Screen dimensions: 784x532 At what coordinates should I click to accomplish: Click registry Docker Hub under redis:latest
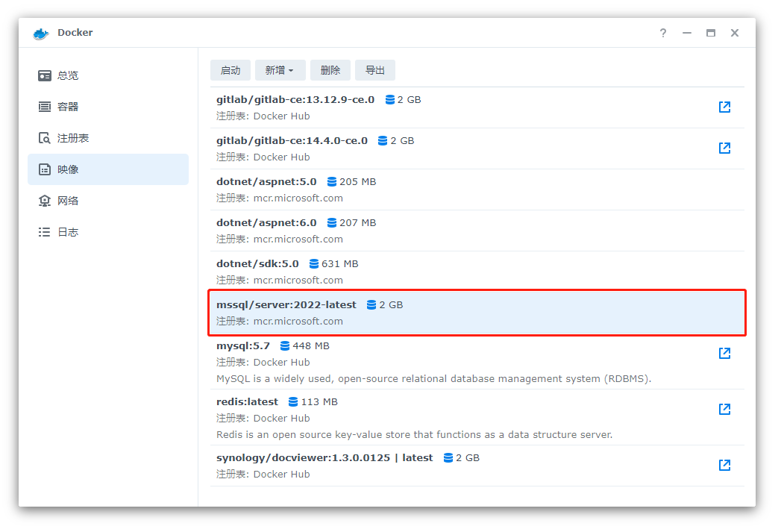coord(281,419)
